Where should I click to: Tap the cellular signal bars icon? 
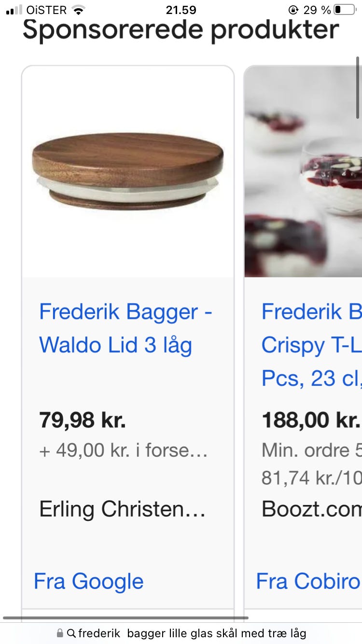(x=14, y=10)
